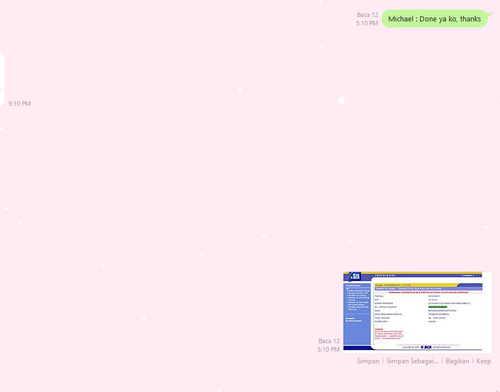Image resolution: width=500 pixels, height=392 pixels.
Task: Select the 'Michael : Done ya ko, thanks' message bubble
Action: (x=436, y=19)
